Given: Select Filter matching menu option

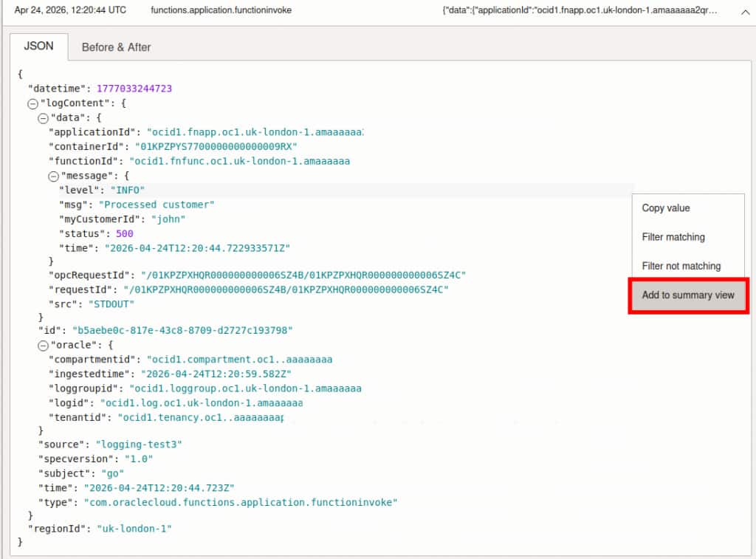Looking at the screenshot, I should 673,237.
